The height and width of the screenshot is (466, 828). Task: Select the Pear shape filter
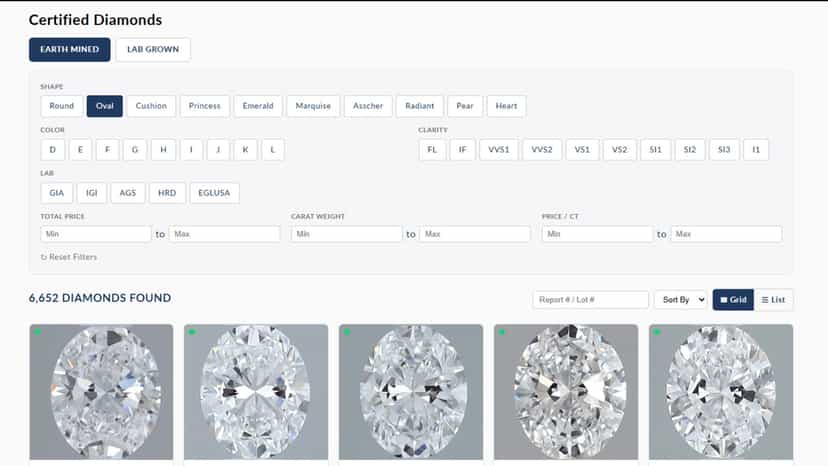coord(465,106)
